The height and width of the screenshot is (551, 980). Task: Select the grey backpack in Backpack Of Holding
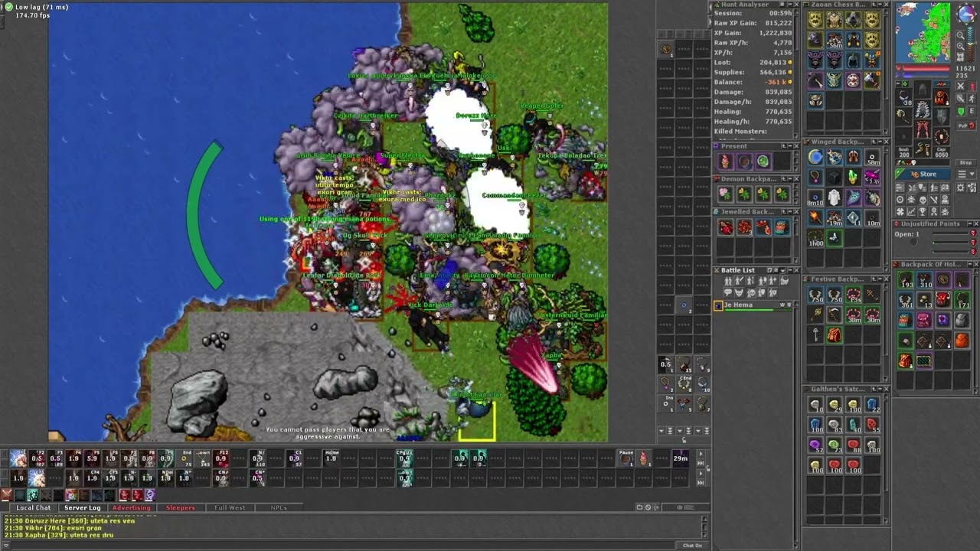tap(962, 320)
